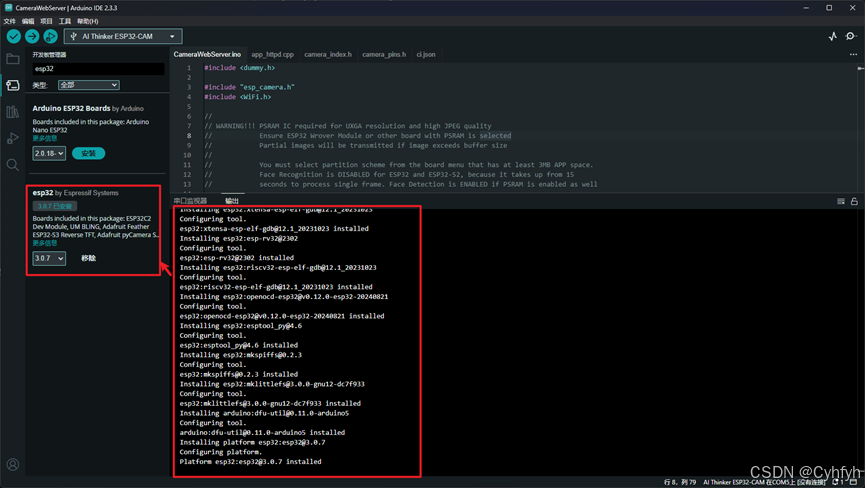
Task: Click the Upload arrow button
Action: click(32, 36)
